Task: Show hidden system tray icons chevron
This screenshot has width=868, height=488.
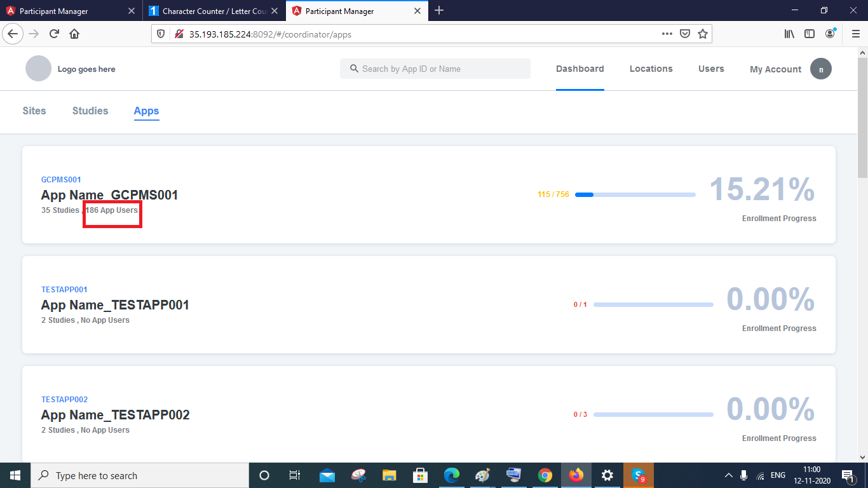Action: [x=729, y=475]
